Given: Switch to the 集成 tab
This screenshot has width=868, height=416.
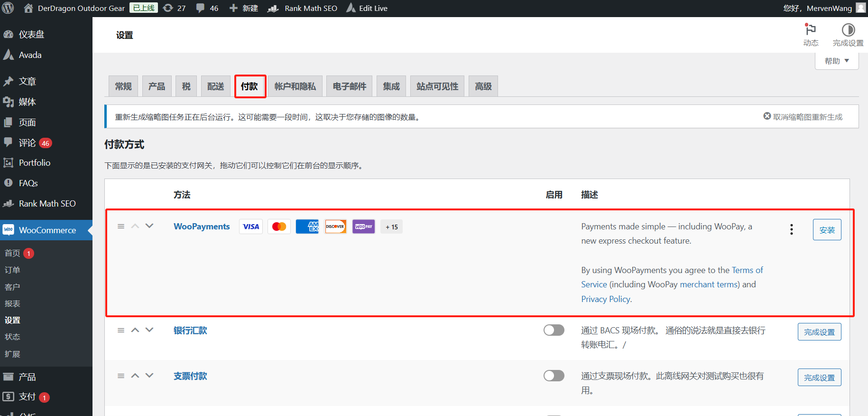Looking at the screenshot, I should 391,86.
